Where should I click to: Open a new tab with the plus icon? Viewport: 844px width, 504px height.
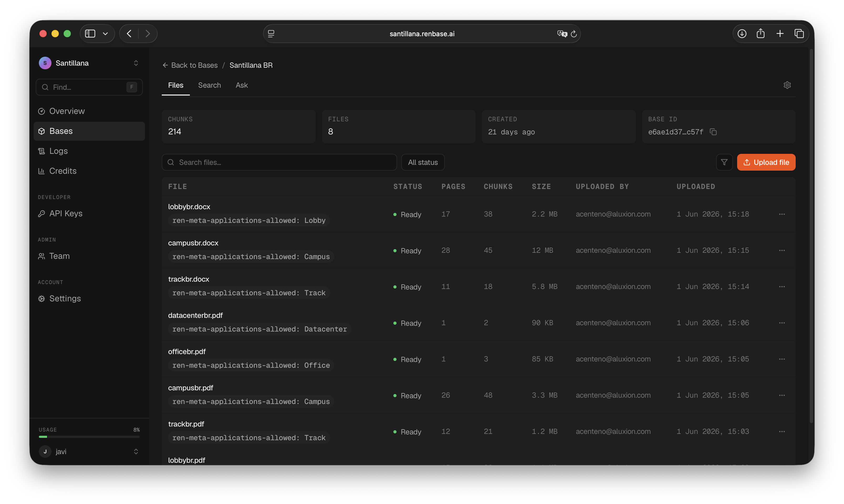click(x=780, y=34)
